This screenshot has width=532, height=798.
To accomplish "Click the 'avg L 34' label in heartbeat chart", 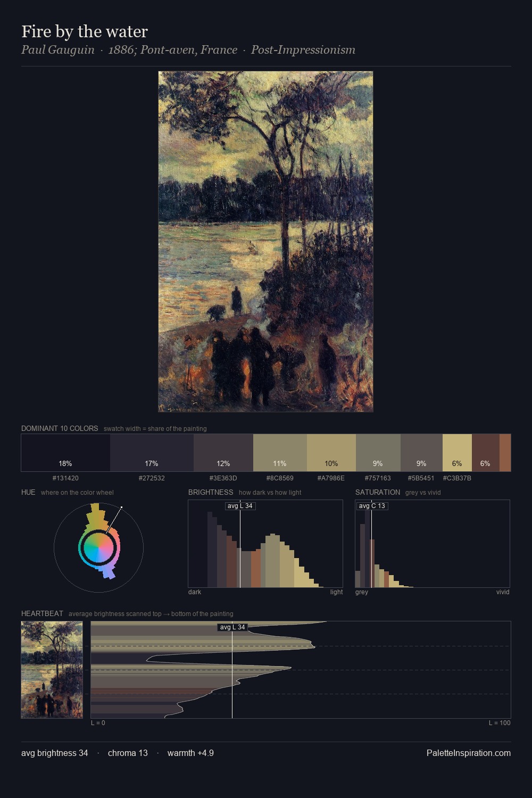I will click(232, 627).
